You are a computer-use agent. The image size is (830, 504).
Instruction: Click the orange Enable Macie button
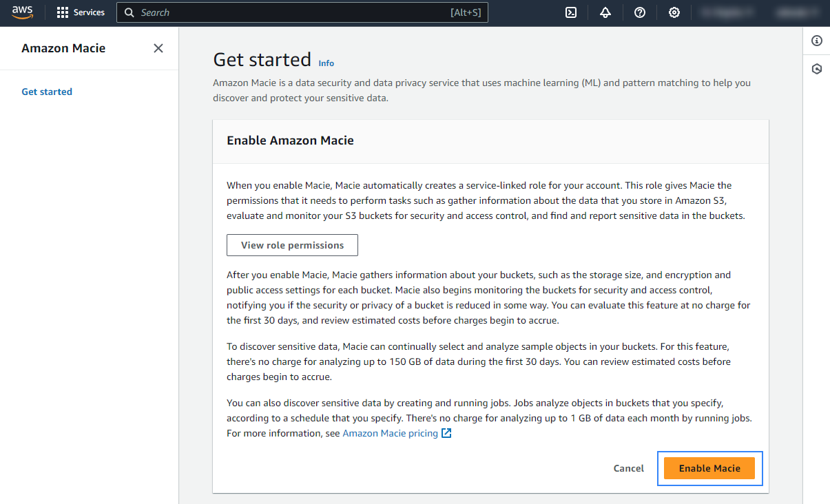[709, 468]
